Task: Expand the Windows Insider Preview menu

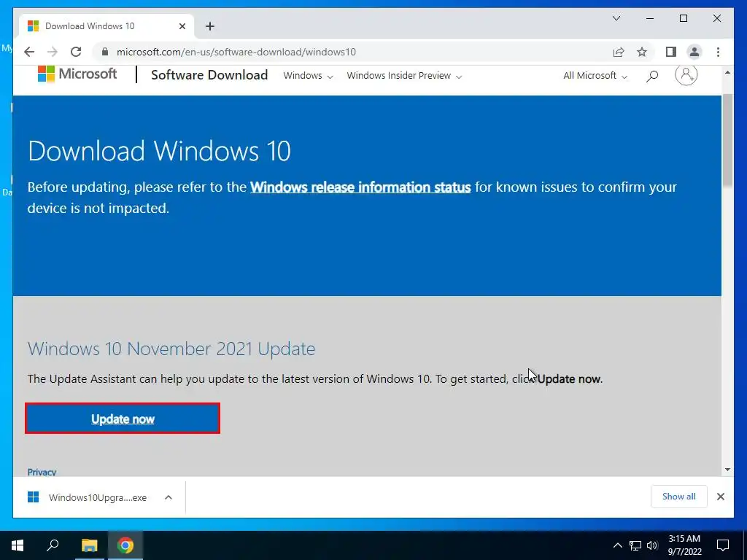Action: point(404,76)
